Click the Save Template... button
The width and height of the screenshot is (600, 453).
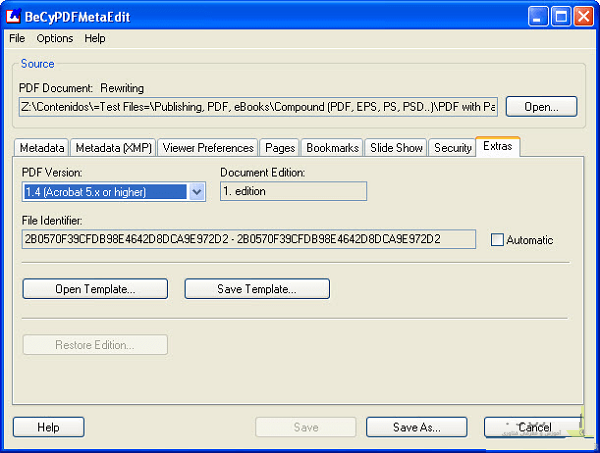click(257, 289)
